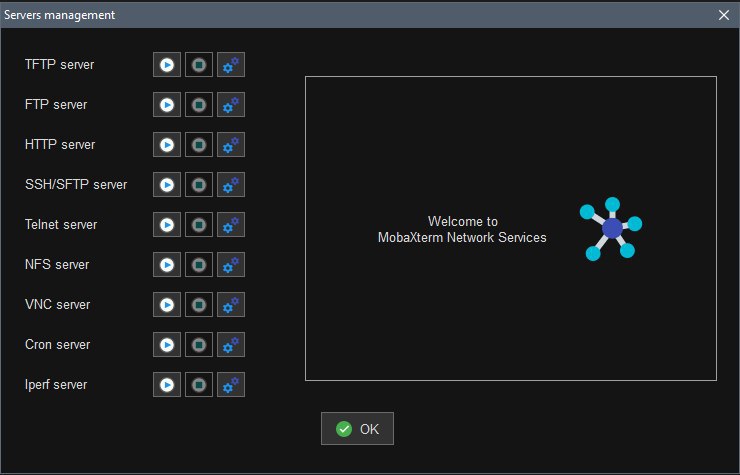740x475 pixels.
Task: Stop the NFS server
Action: point(199,265)
